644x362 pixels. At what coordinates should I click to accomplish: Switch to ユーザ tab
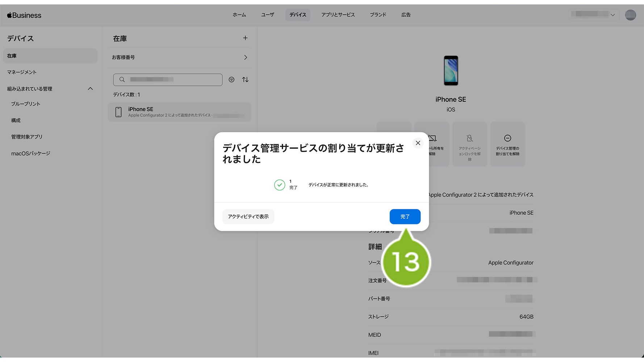pos(267,15)
